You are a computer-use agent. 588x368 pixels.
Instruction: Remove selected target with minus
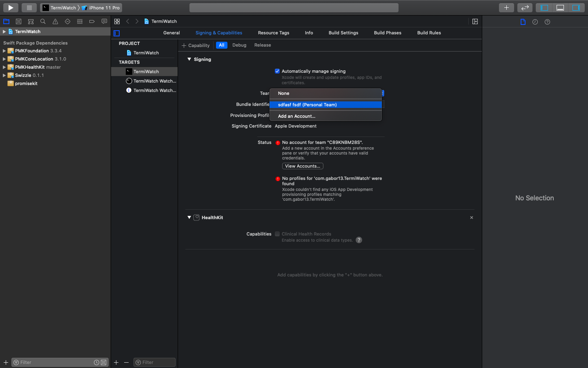tap(126, 362)
